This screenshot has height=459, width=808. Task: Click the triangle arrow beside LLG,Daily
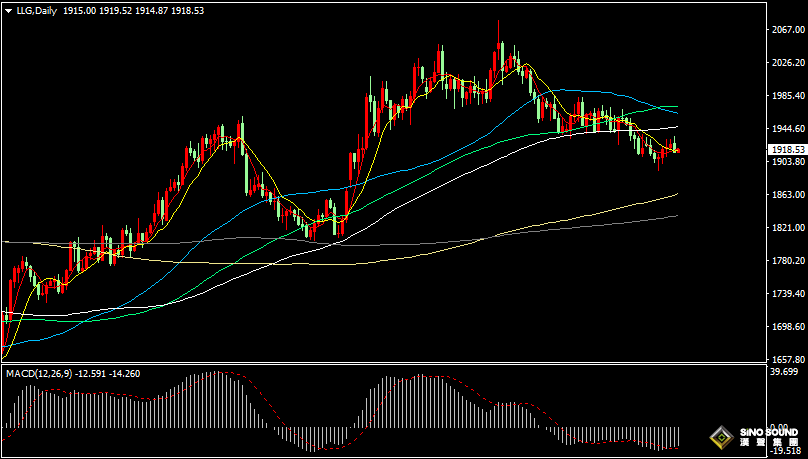tap(8, 9)
